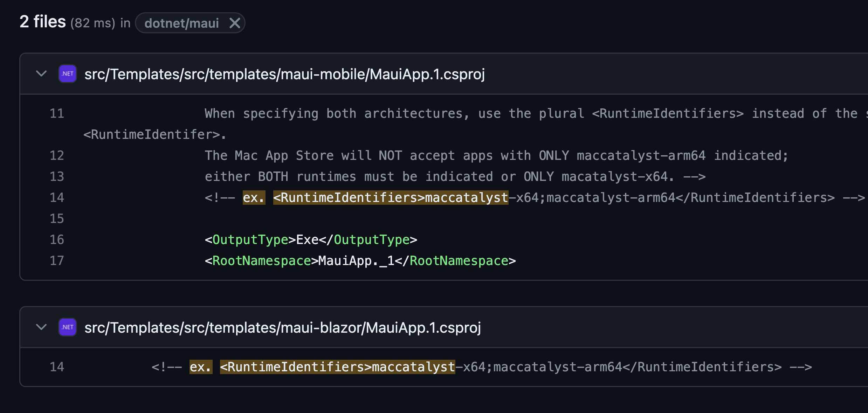
Task: Open the maui-mobile MauiApp.1.csproj file path
Action: pyautogui.click(x=284, y=74)
